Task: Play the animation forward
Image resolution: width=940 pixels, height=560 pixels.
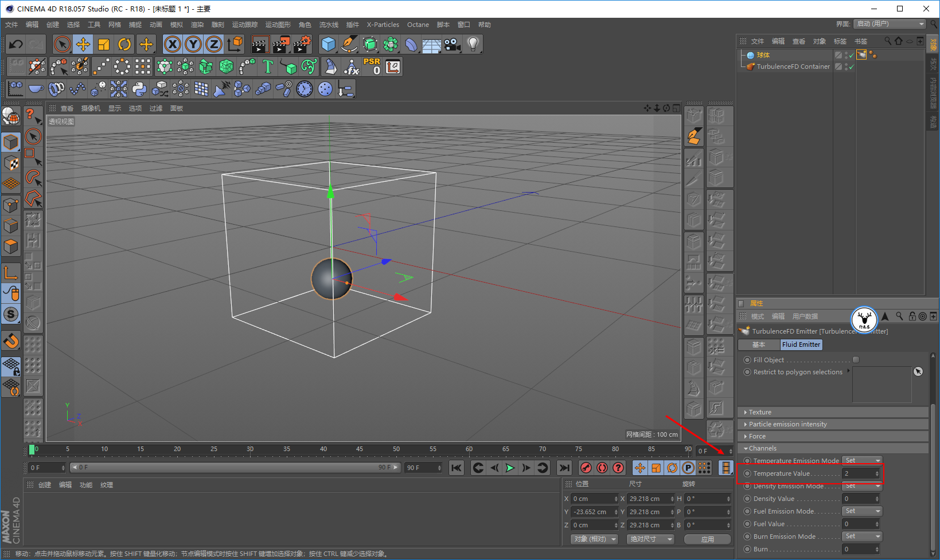Action: coord(510,468)
